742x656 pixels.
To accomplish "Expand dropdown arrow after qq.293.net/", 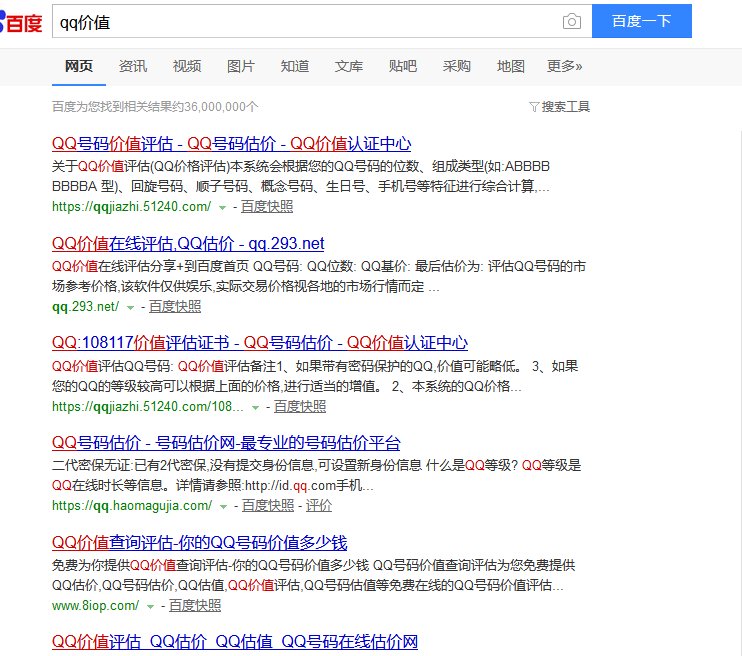I will click(131, 307).
